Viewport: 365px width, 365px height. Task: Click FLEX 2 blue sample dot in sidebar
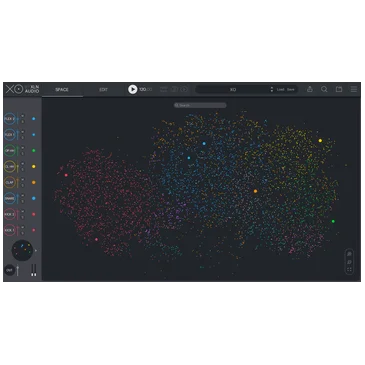(x=33, y=119)
